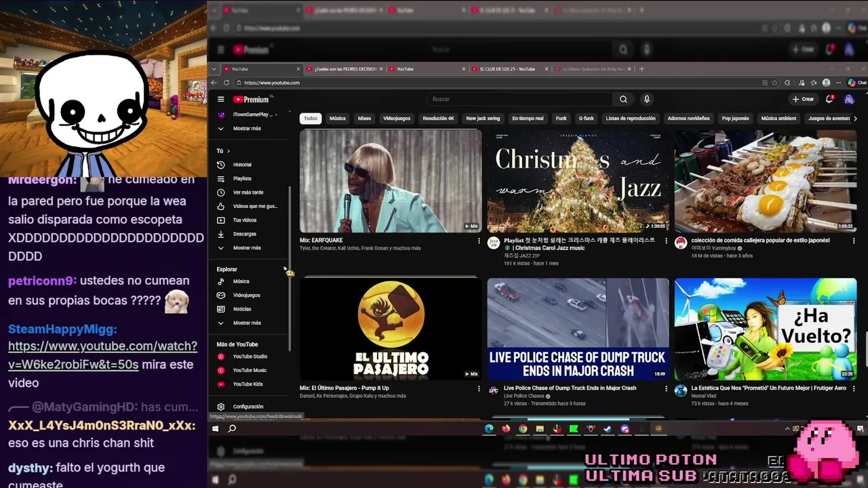Image resolution: width=868 pixels, height=488 pixels.
Task: Open the notifications bell
Action: (830, 99)
